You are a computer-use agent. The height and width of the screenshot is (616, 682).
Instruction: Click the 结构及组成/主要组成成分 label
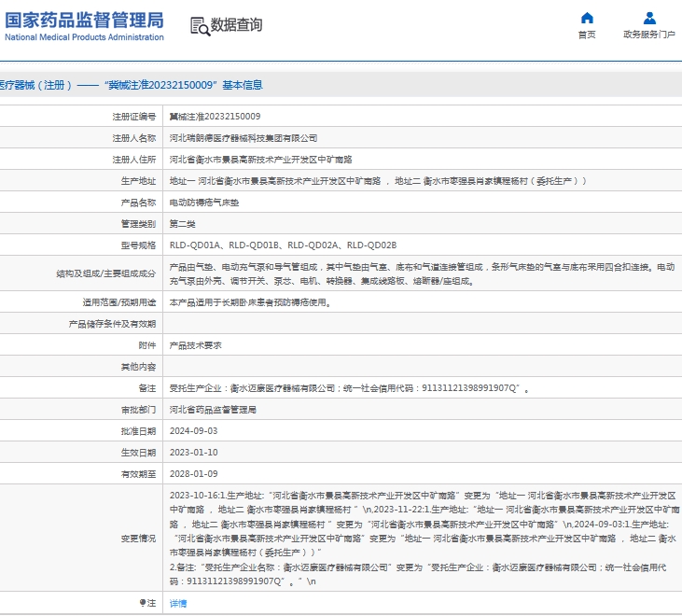(x=105, y=273)
